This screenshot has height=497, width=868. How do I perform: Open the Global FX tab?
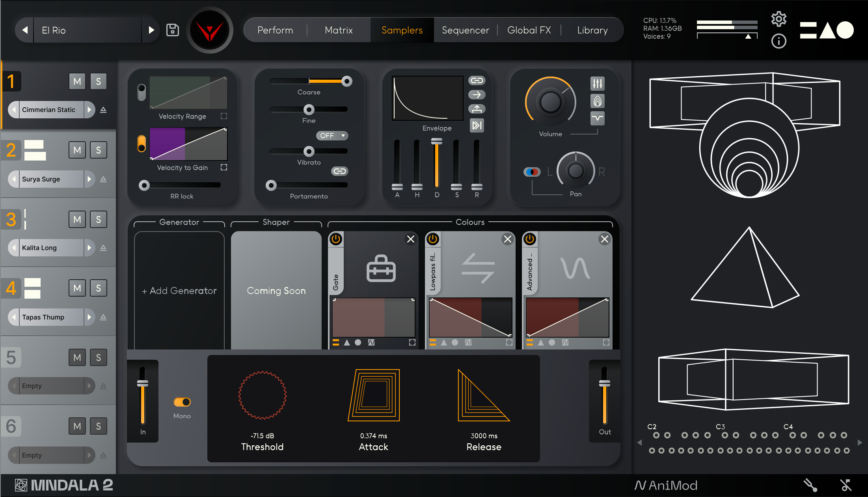529,30
